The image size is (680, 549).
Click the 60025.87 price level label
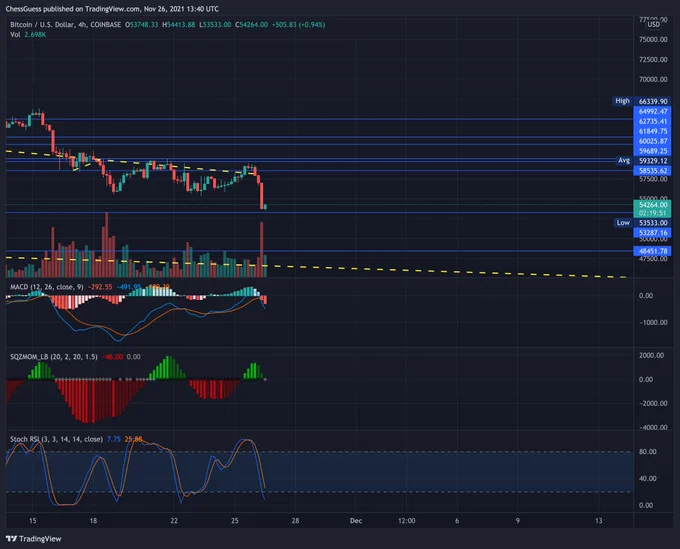tap(653, 141)
